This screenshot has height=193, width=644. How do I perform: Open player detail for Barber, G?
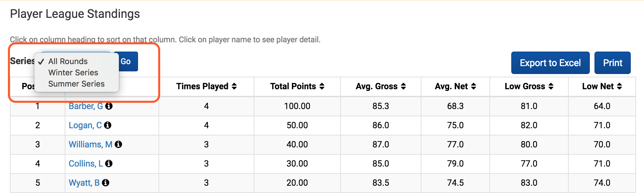click(86, 106)
